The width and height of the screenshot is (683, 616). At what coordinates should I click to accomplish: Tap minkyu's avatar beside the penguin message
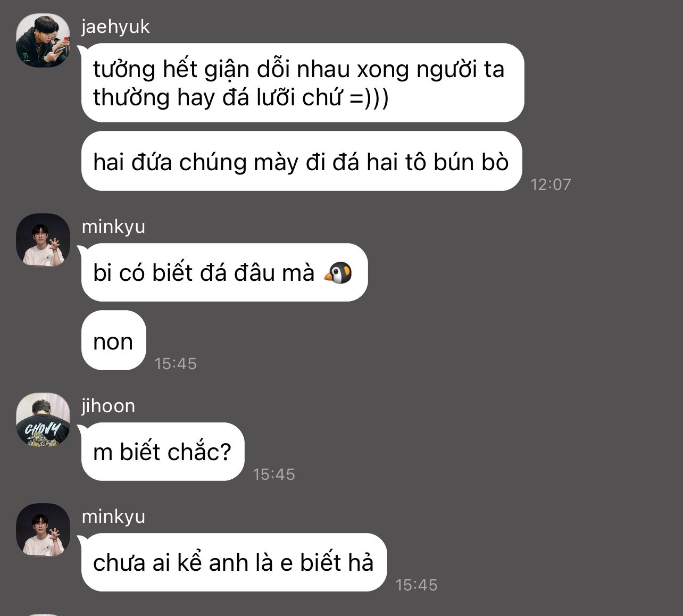click(x=43, y=240)
